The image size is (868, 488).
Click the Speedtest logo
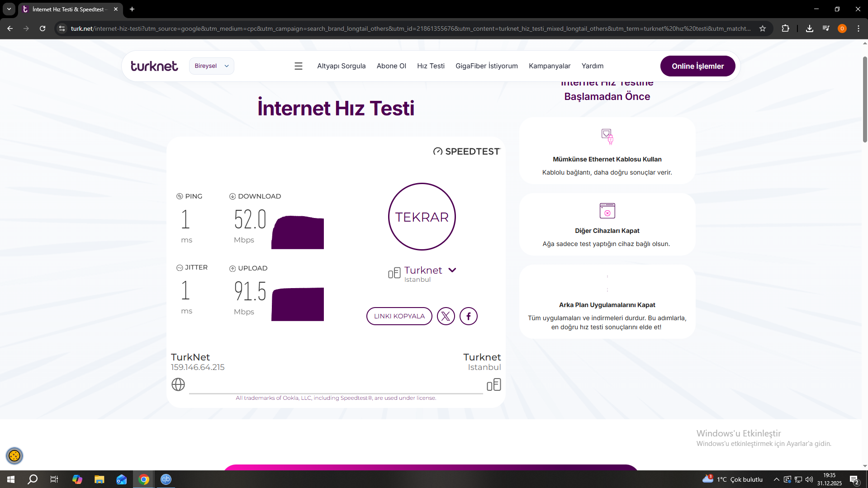466,152
